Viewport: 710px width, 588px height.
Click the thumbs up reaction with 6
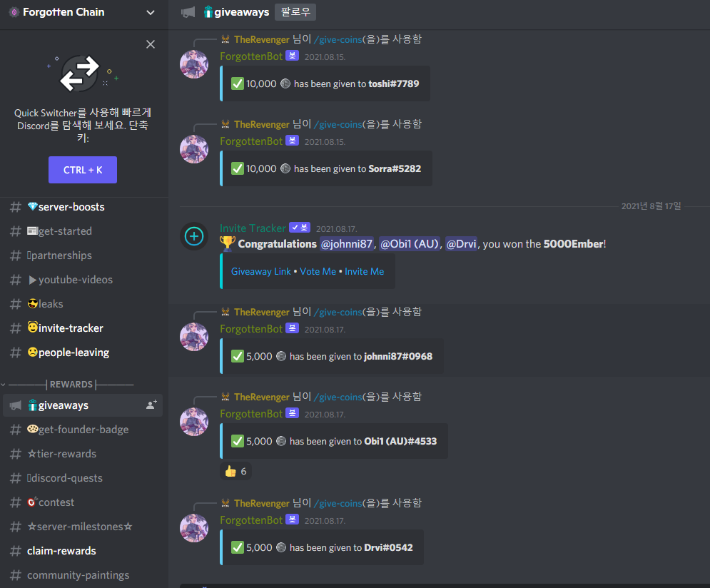point(236,471)
